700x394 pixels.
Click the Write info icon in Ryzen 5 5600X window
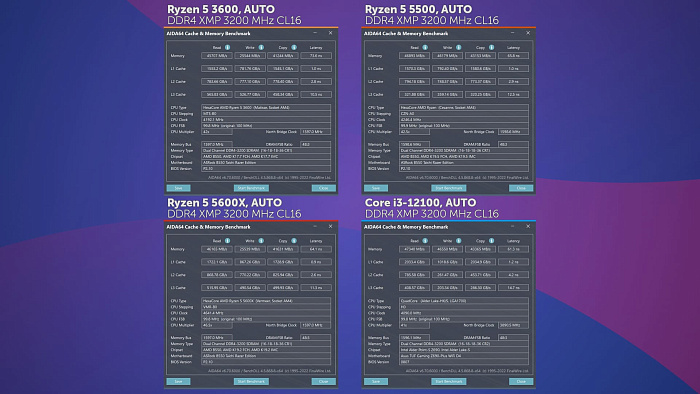point(261,241)
